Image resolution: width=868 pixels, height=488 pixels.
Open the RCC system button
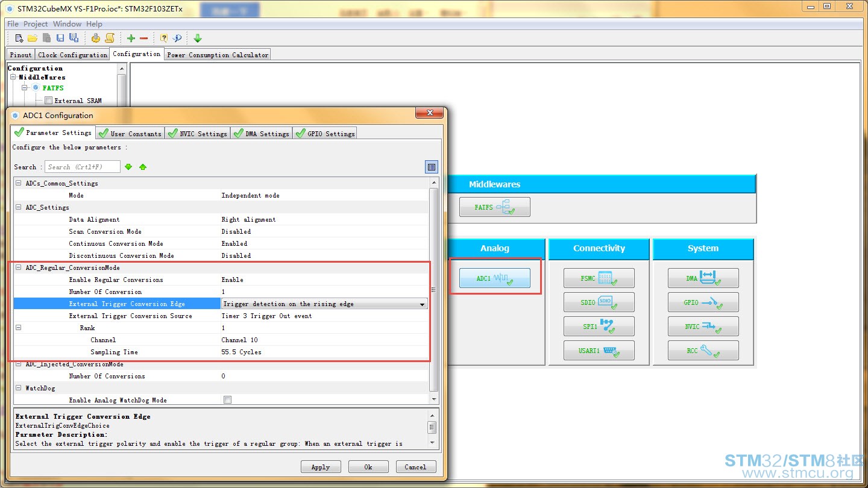[703, 351]
